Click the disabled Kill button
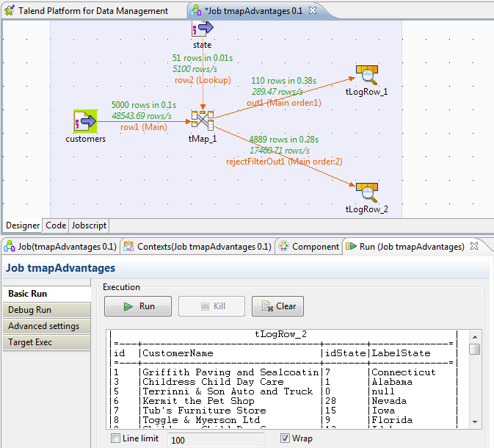Screen dimensions: 494x448 point(211,306)
